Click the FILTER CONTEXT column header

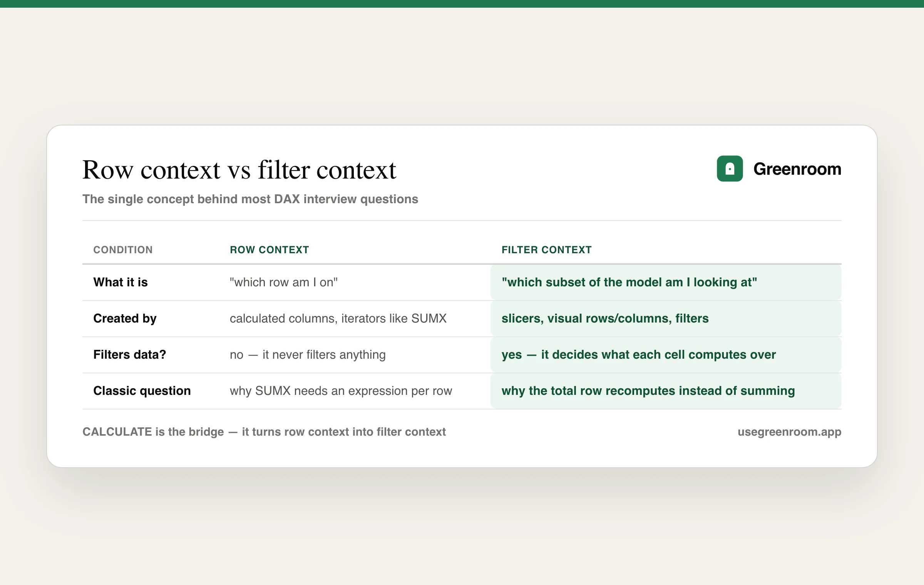click(546, 250)
